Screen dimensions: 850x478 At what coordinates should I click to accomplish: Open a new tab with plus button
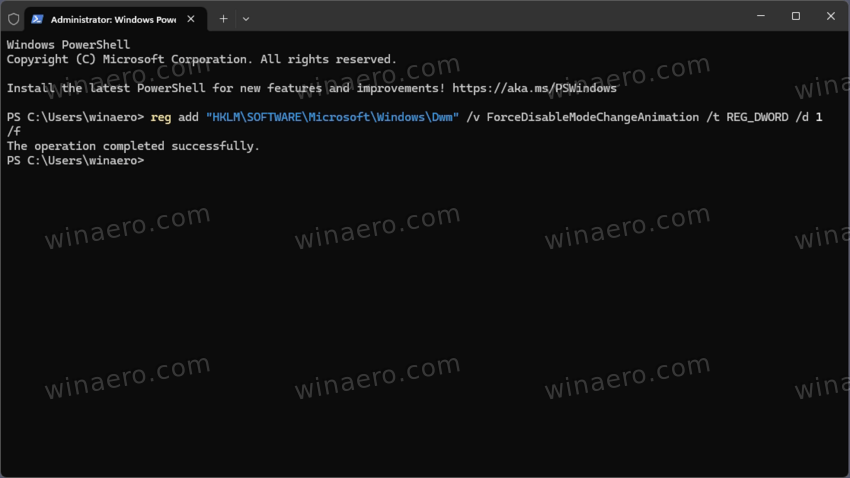223,18
